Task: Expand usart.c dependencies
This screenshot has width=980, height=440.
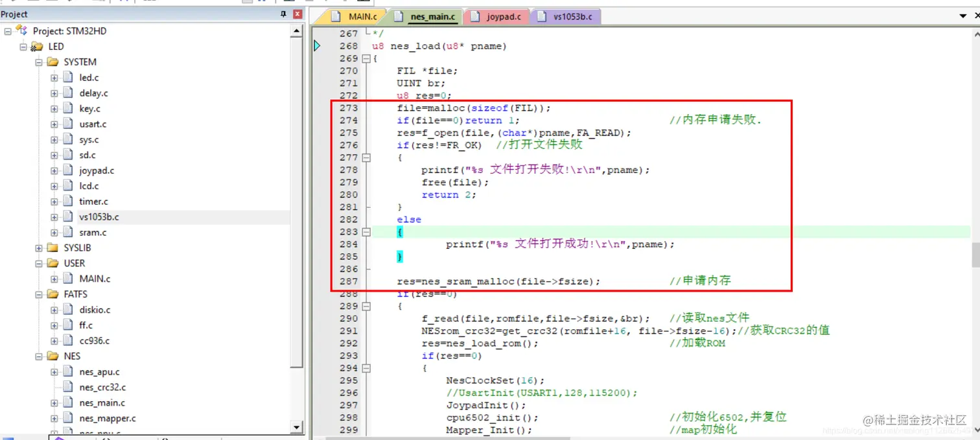Action: 54,124
